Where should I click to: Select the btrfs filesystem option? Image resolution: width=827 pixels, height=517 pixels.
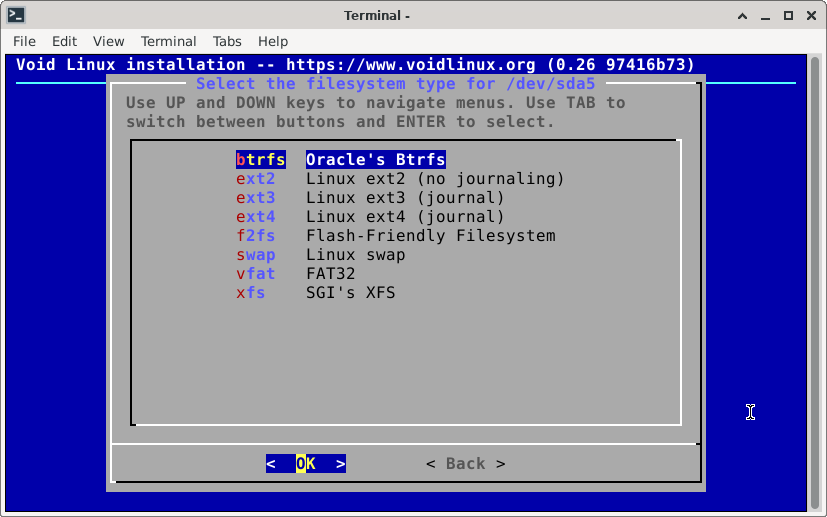point(340,160)
